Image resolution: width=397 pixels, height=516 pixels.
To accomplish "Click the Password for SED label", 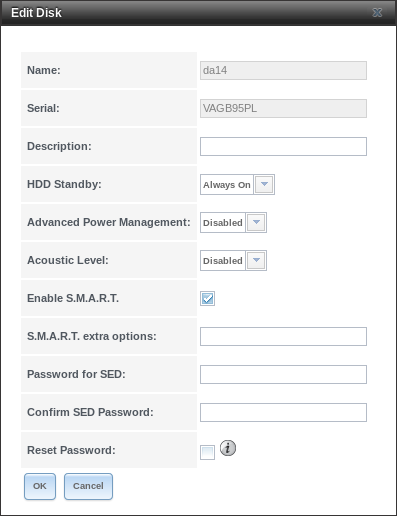I will click(x=76, y=374).
